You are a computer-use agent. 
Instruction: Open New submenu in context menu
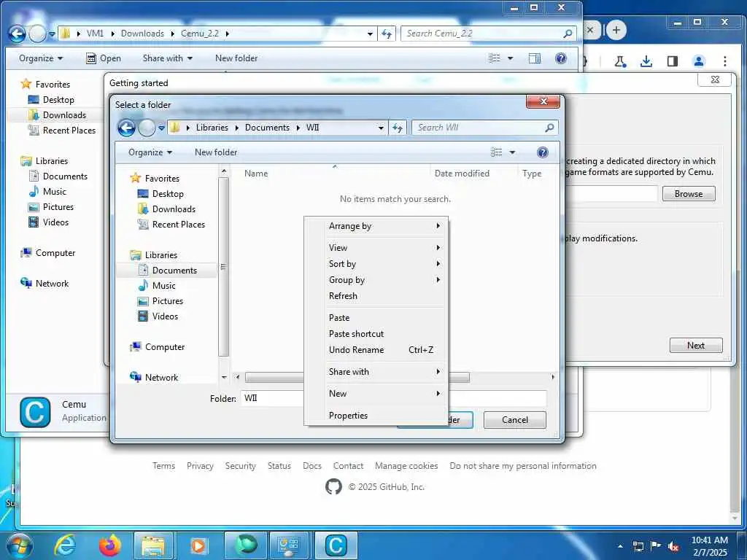pos(376,393)
